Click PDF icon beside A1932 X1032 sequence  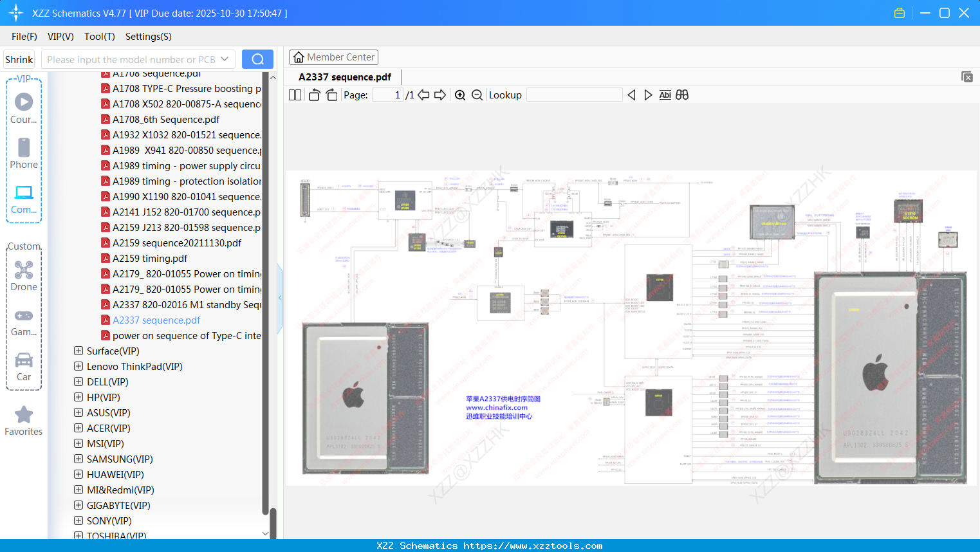pos(106,134)
